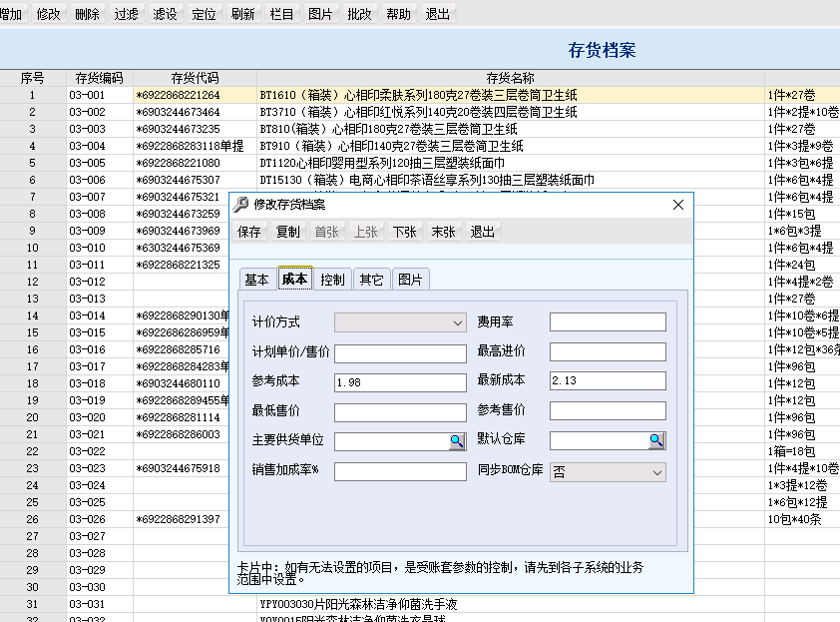Screen dimensions: 840x622
Task: Click the 销售加成率% input field
Action: coord(401,472)
